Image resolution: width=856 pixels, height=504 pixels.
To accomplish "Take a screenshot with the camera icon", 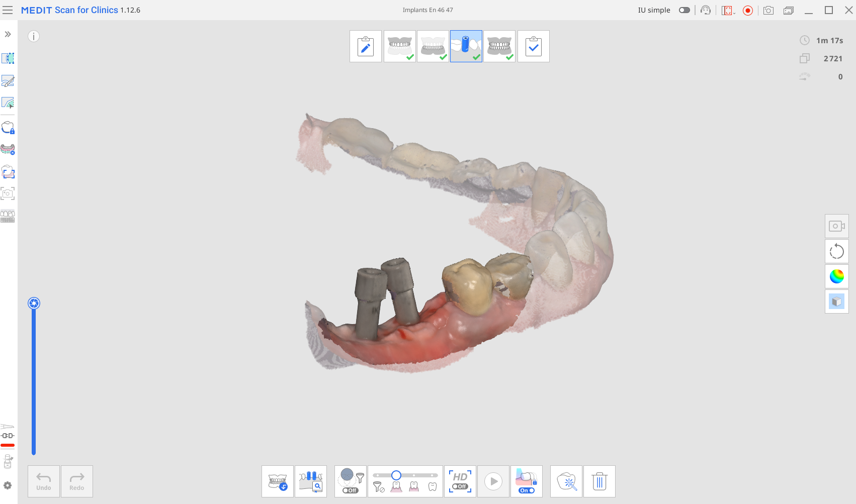I will 768,10.
